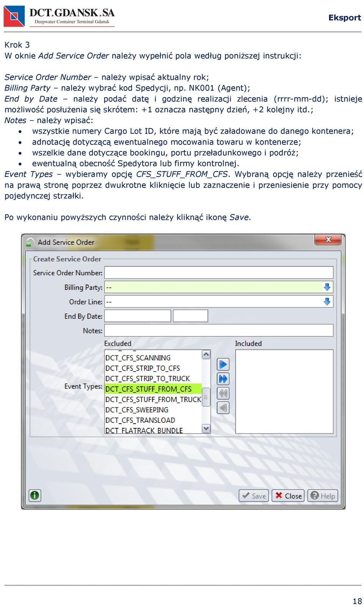Click inside the empty Included list box

point(284,391)
